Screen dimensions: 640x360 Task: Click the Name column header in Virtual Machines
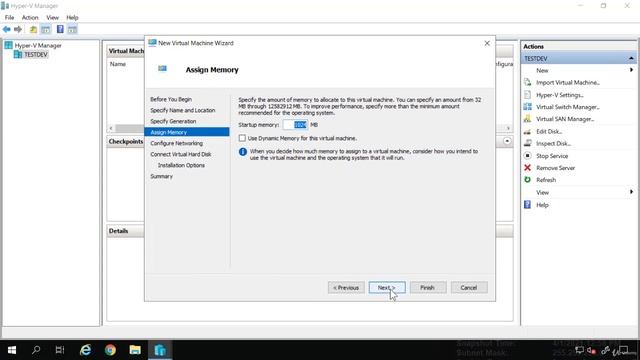118,64
